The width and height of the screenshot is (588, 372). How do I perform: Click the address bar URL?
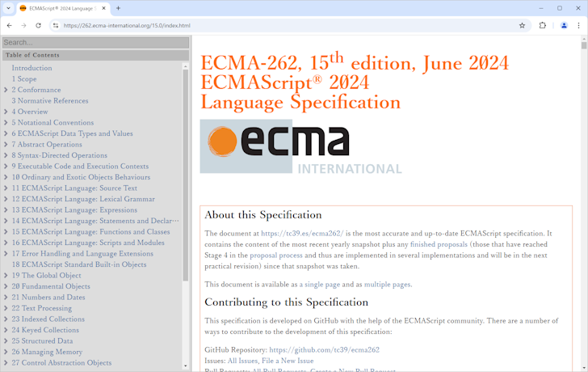click(x=127, y=26)
